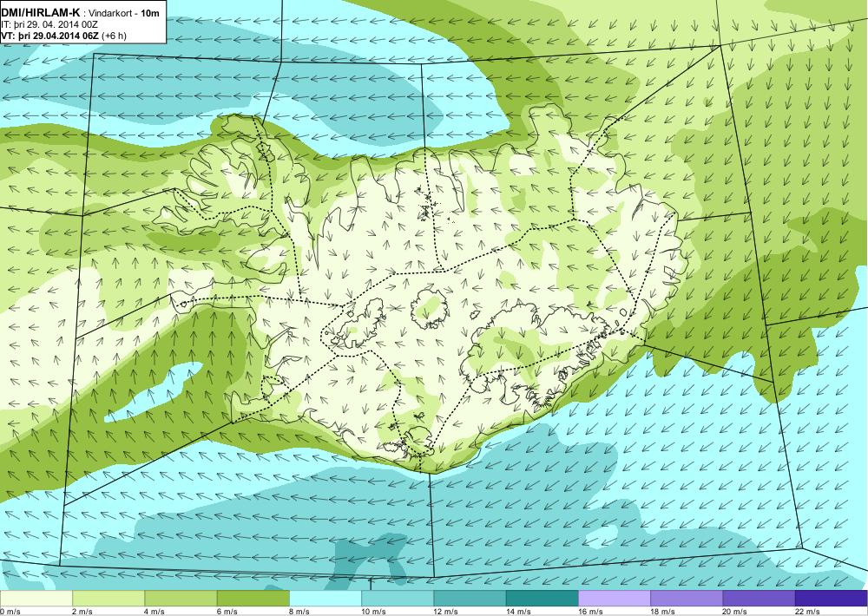Image resolution: width=868 pixels, height=616 pixels.
Task: Click the 10–12 m/s teal legend swatch
Action: 398,599
